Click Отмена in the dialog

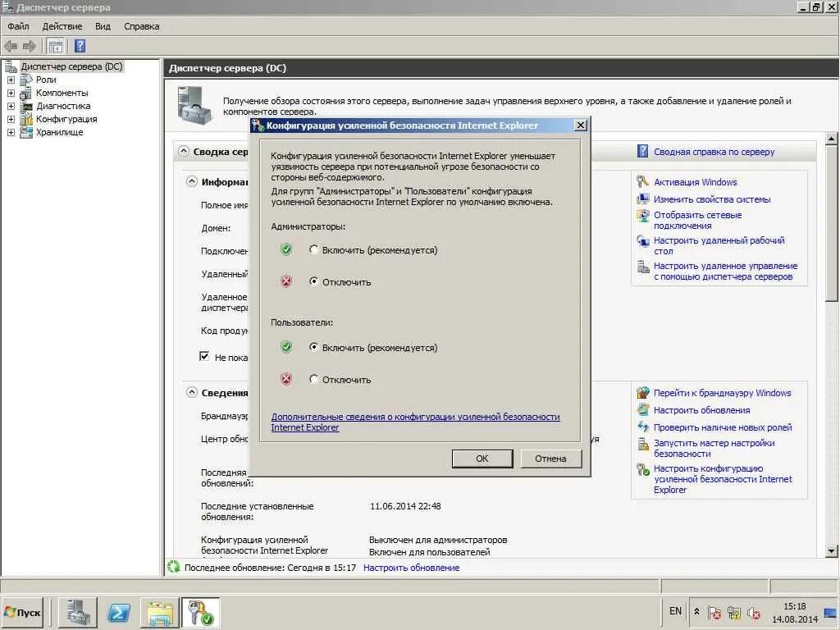coord(550,459)
